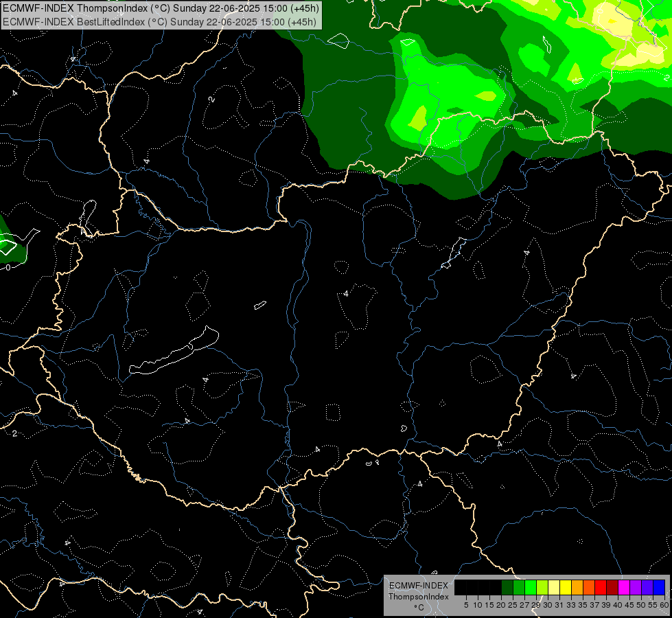
Task: Select the magenta 40–45 legend swatch
Action: 624,588
